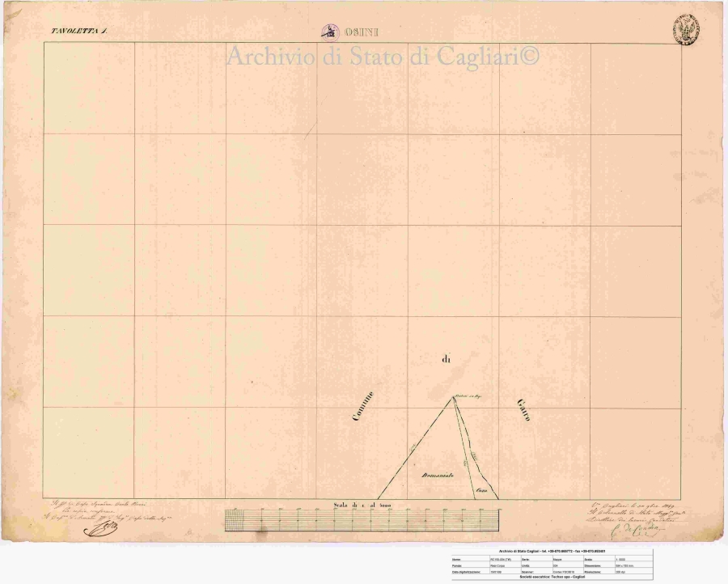Click the "OSINI" map title

(362, 32)
